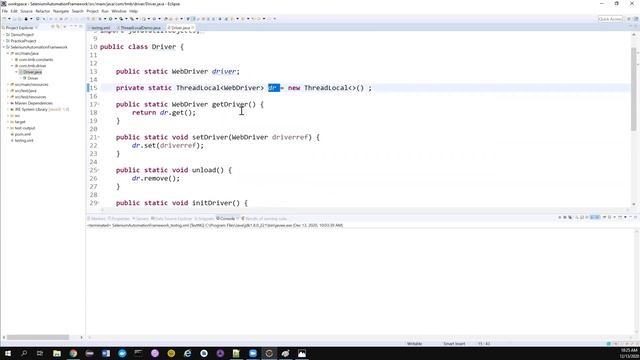Select pom.xml in Project Explorer
This screenshot has width=640, height=360.
[x=21, y=134]
